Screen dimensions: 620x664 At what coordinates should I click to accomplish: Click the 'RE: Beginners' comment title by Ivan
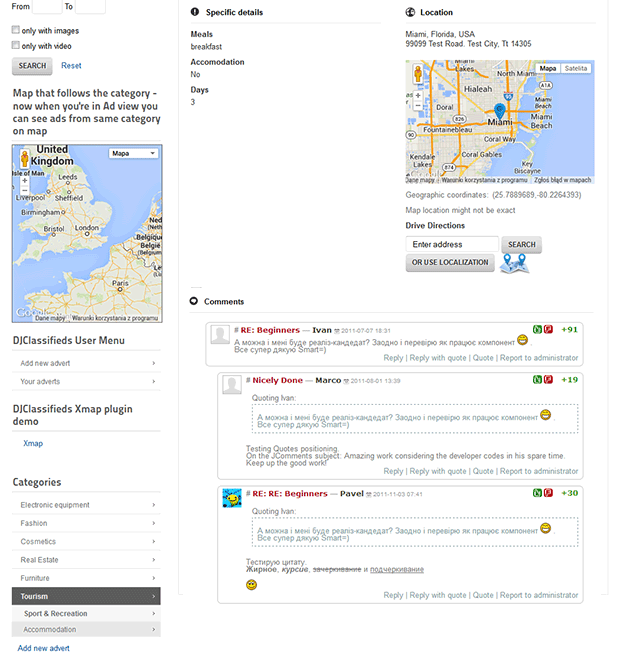point(270,330)
